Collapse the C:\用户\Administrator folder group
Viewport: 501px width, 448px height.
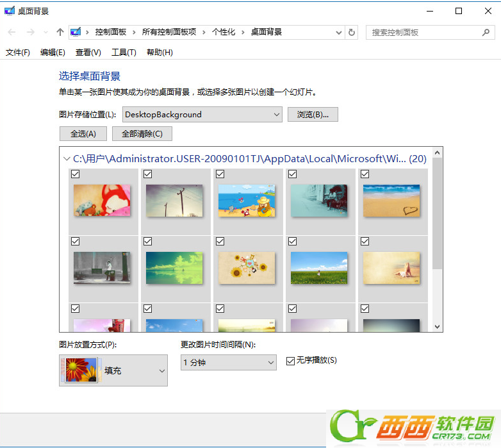67,159
